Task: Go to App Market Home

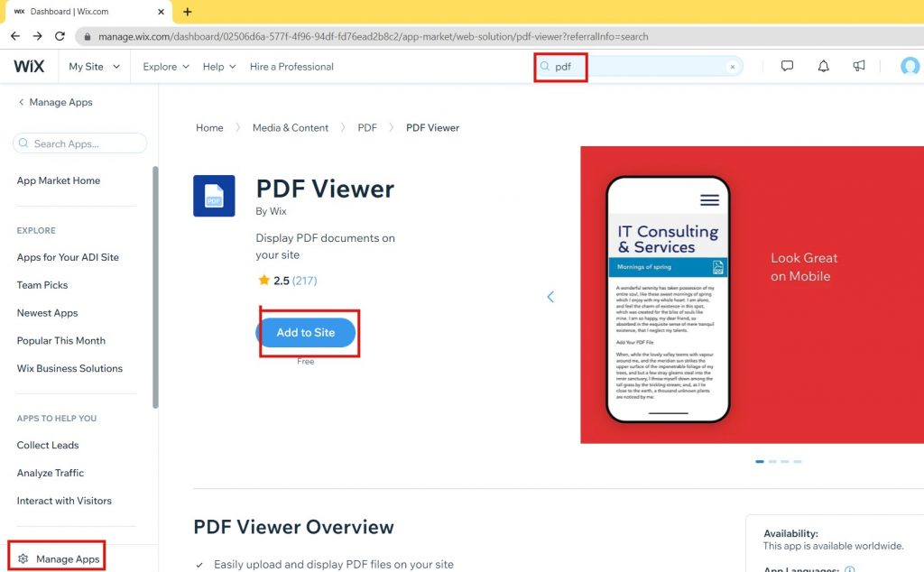Action: coord(59,180)
